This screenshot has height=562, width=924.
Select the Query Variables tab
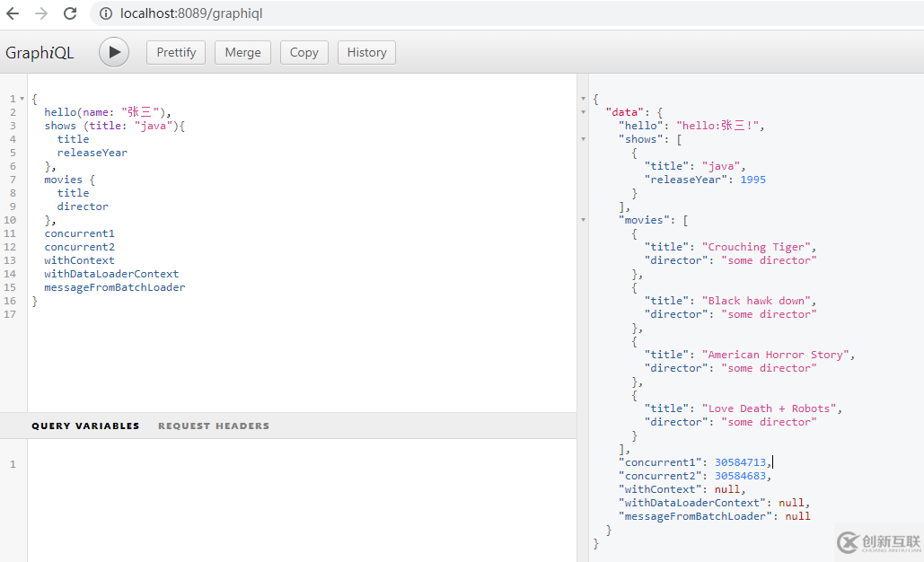point(85,426)
